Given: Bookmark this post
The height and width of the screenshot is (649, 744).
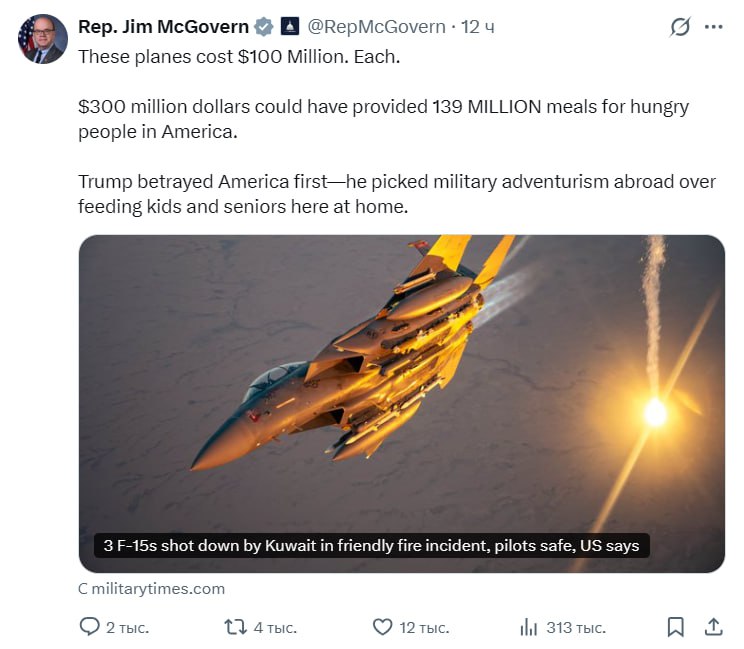Looking at the screenshot, I should [x=675, y=627].
